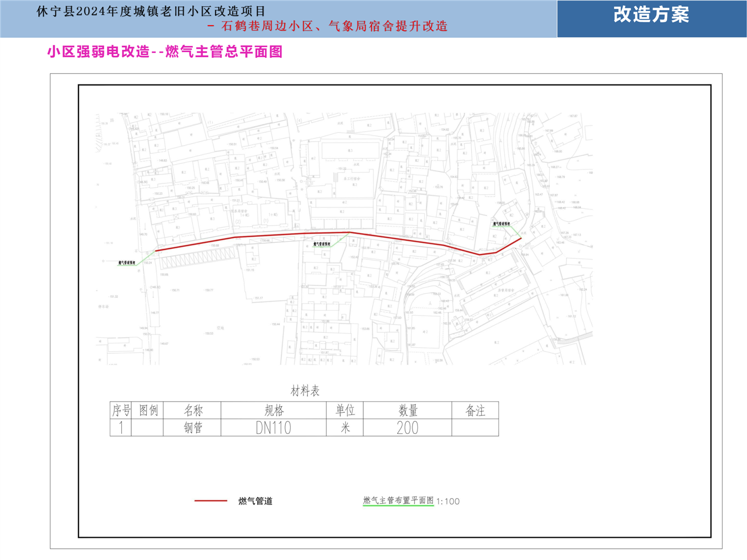The image size is (747, 560).
Task: Click 燃气管道预留 label at pipeline's east end
Action: click(501, 224)
